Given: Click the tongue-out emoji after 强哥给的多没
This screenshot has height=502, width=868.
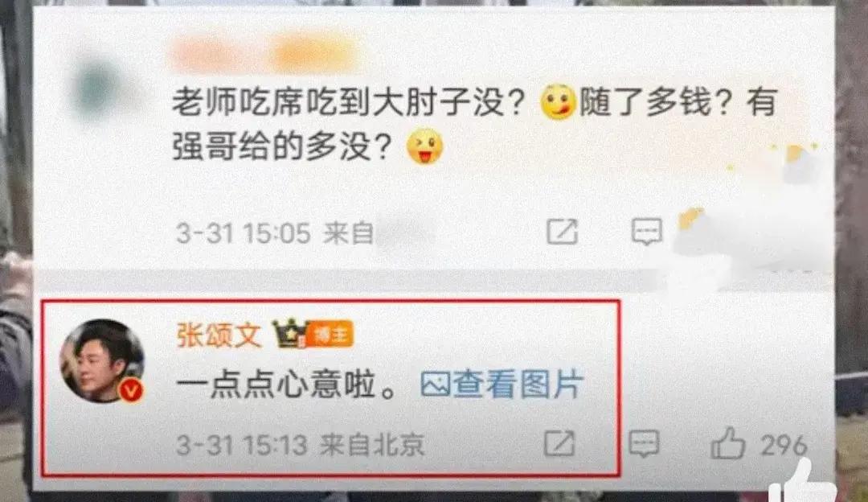Looking at the screenshot, I should click(425, 146).
